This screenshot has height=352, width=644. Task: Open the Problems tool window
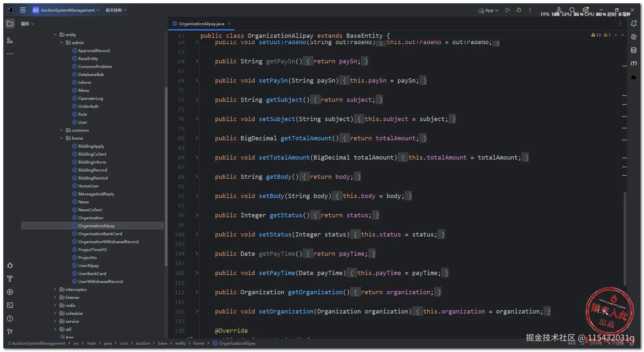coord(10,318)
